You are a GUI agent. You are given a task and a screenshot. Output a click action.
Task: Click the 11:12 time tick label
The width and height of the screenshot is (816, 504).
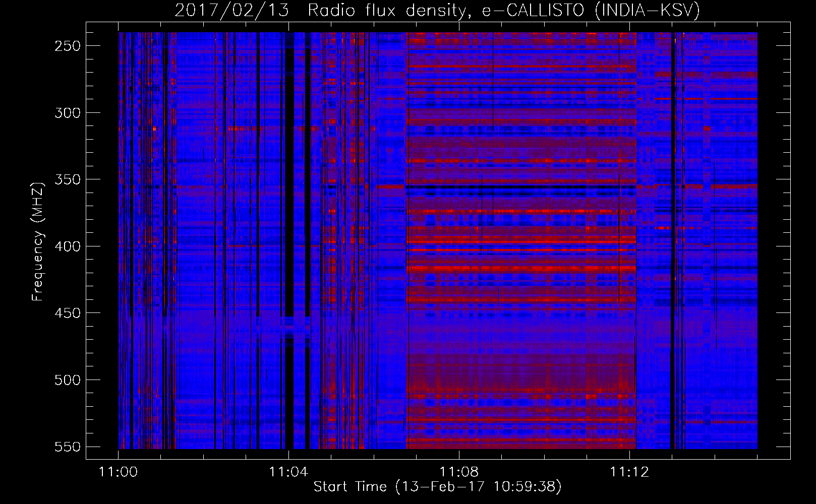coord(629,472)
